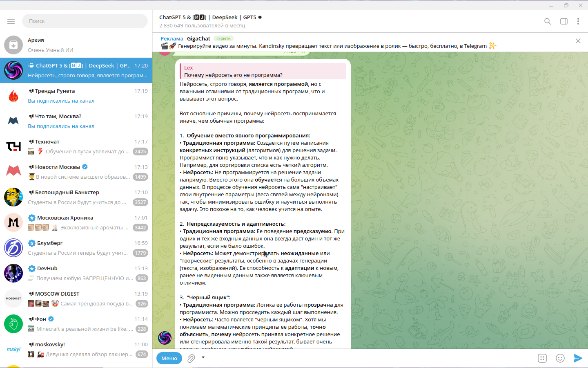This screenshot has height=368, width=588.
Task: Click Беспощадный Банкстер cartoon avatar
Action: (x=13, y=197)
